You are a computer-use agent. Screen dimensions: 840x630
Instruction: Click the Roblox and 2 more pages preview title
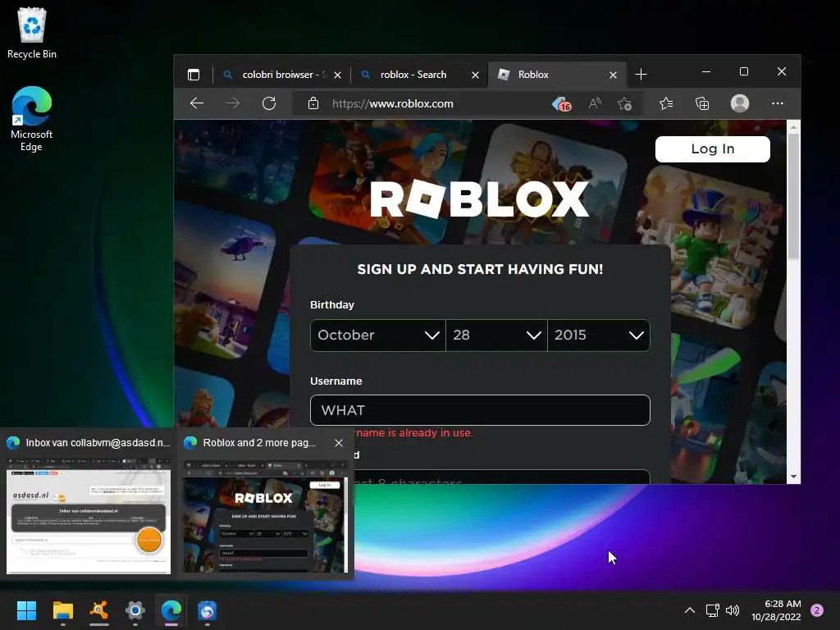click(259, 443)
